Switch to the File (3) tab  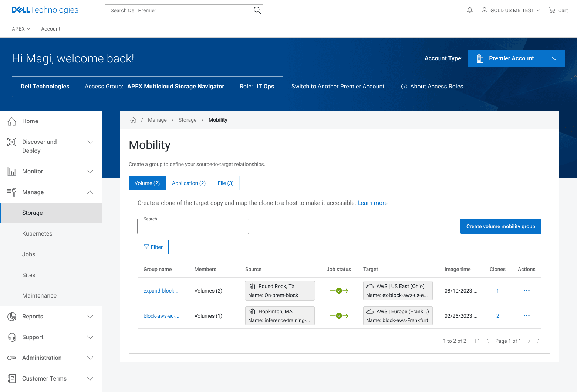(226, 183)
